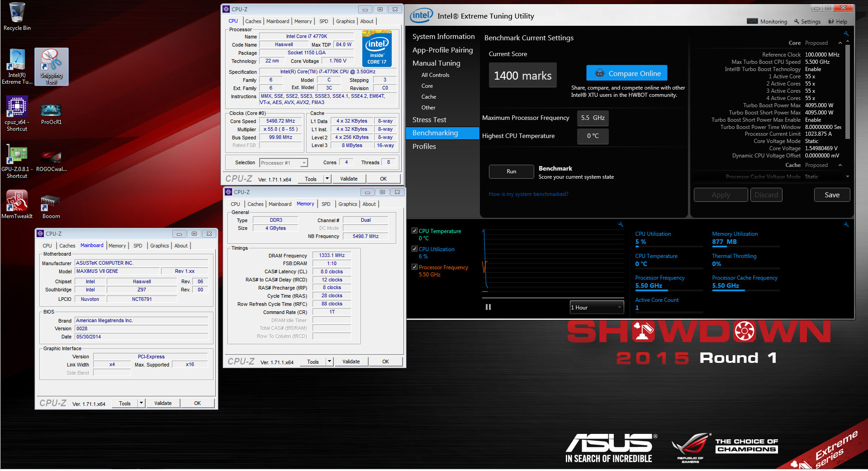Viewport: 868px width, 471px height.
Task: Select All Controls under Manual Tuning
Action: coord(436,75)
